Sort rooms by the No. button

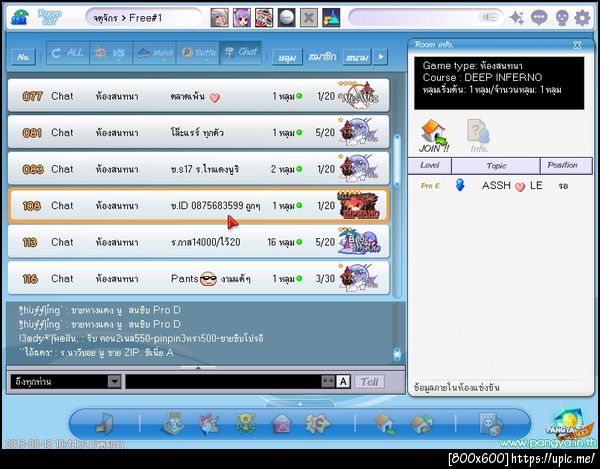[x=24, y=57]
